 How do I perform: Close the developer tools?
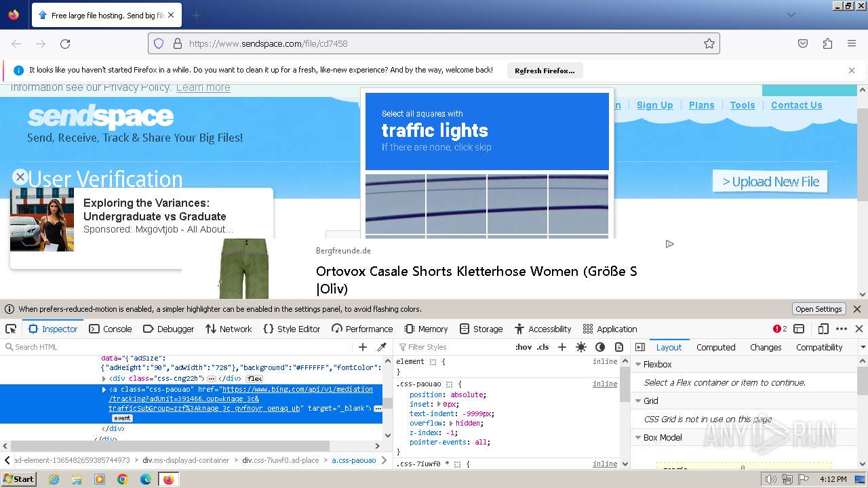pos(859,329)
